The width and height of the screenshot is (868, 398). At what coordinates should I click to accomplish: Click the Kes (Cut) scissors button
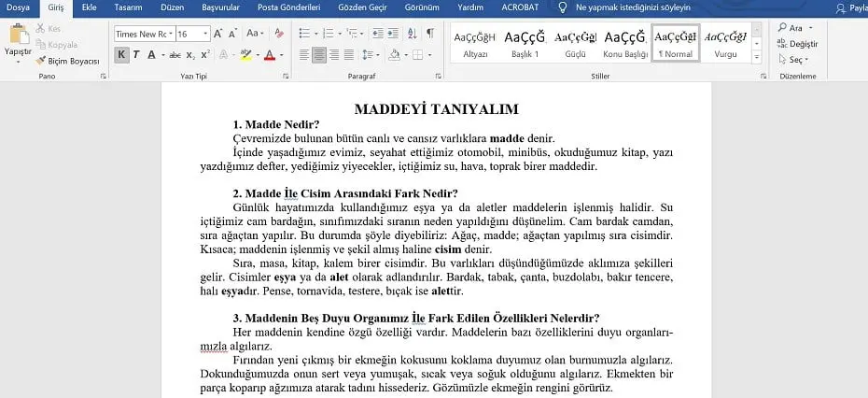click(49, 28)
